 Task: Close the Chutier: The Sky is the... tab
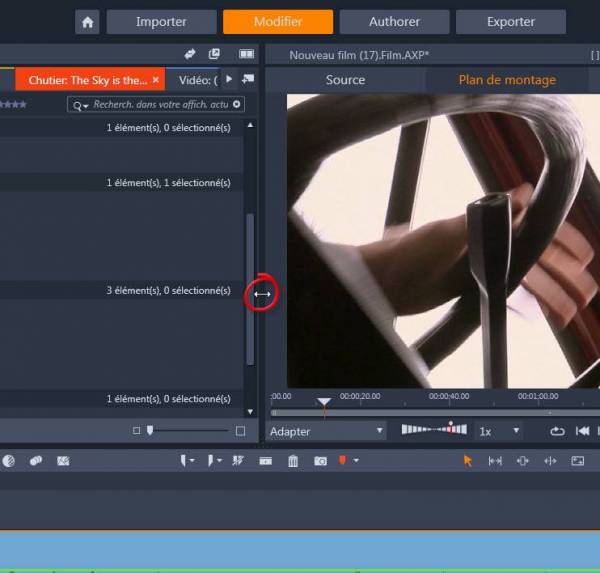click(155, 80)
